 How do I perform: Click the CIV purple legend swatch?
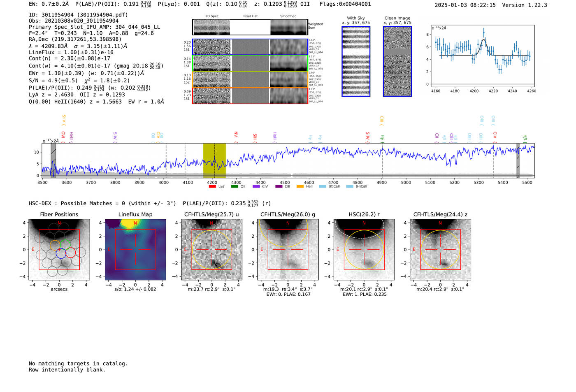(x=256, y=186)
